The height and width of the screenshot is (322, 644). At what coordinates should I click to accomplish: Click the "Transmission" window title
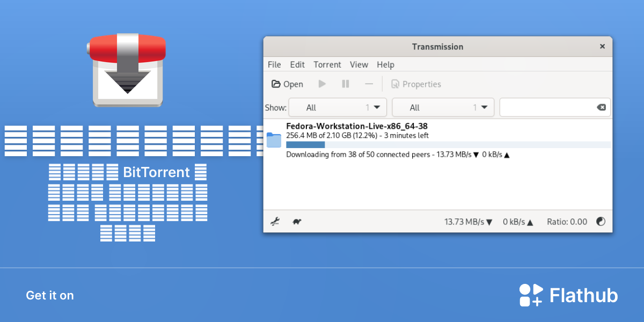[437, 47]
